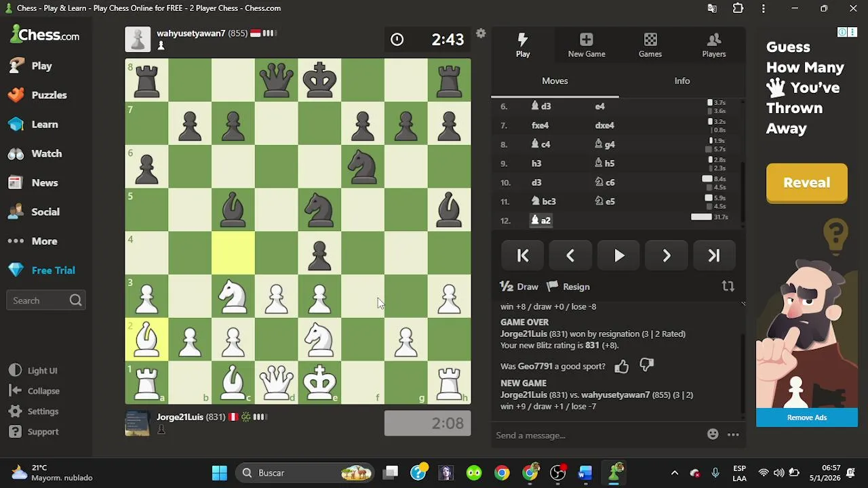868x488 pixels.
Task: Open wahyusetyawan7 profile name
Action: coord(191,33)
